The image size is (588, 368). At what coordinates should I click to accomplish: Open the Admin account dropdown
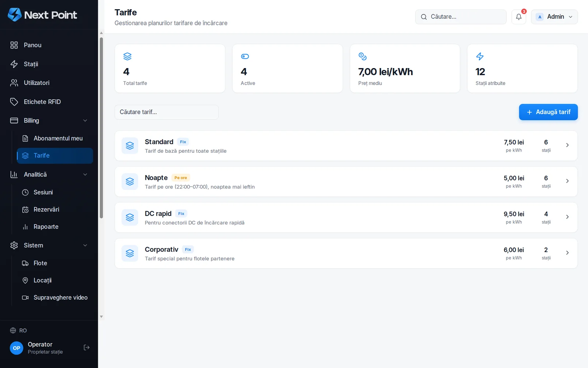point(554,17)
